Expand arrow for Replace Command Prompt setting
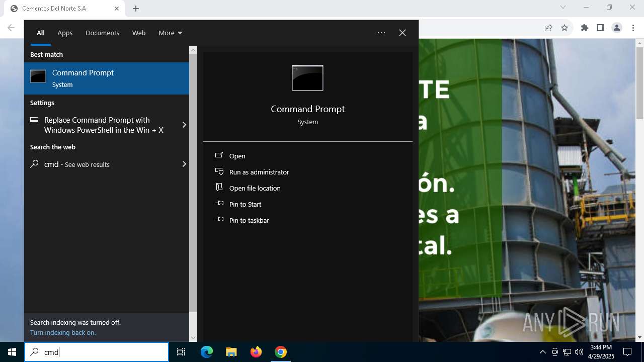644x362 pixels. pos(184,125)
